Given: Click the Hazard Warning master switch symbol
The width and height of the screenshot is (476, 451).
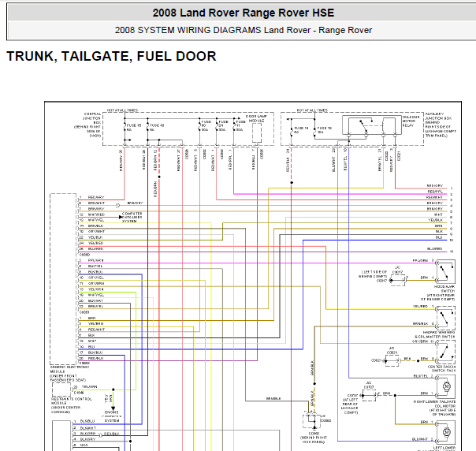Looking at the screenshot, I should [x=445, y=318].
